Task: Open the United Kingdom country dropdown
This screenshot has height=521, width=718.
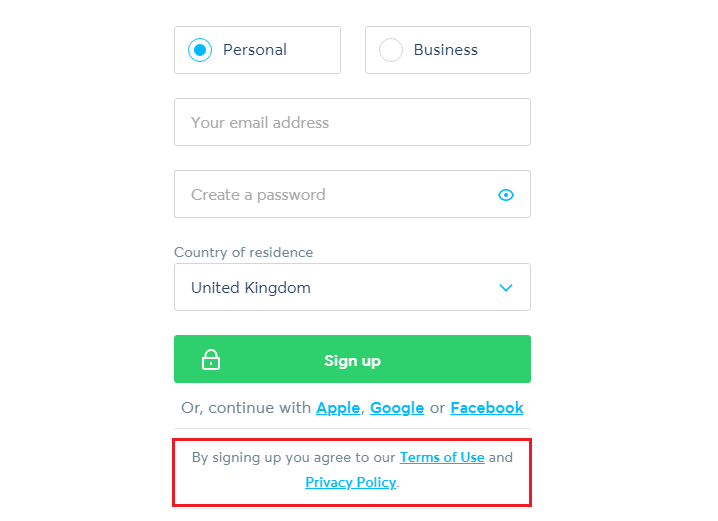Action: click(x=352, y=287)
